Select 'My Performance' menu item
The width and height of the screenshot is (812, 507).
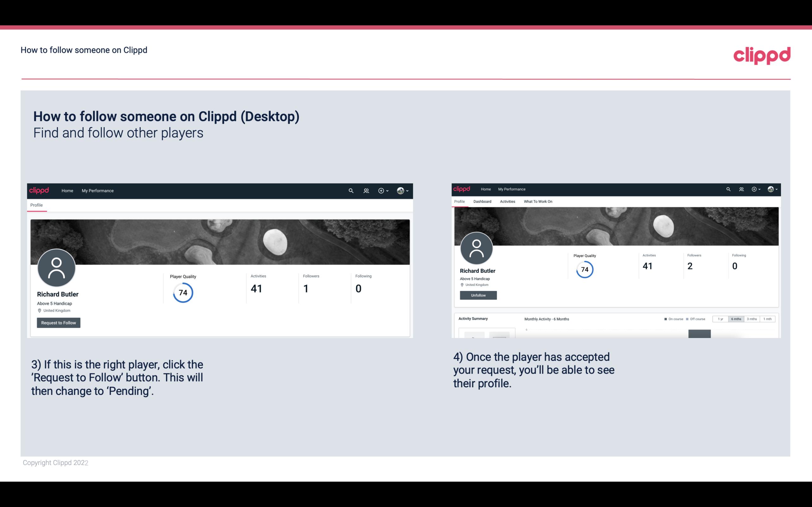click(x=98, y=190)
